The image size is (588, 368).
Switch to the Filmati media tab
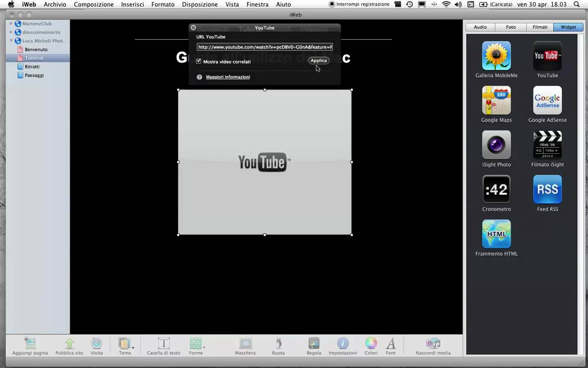click(x=540, y=27)
